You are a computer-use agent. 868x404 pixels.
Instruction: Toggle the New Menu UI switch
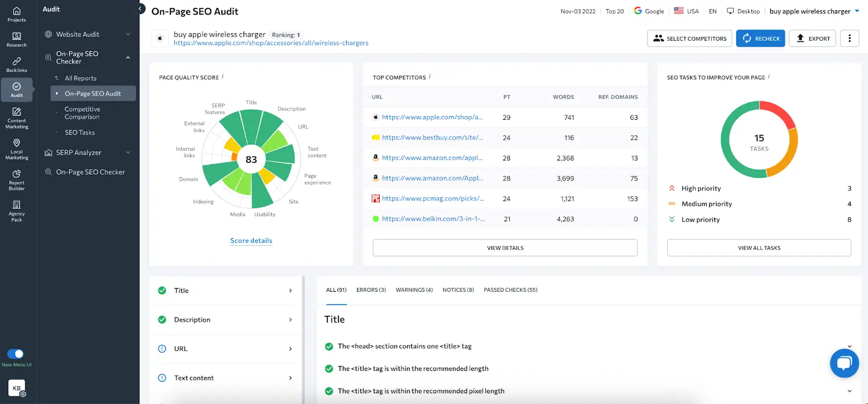tap(16, 354)
